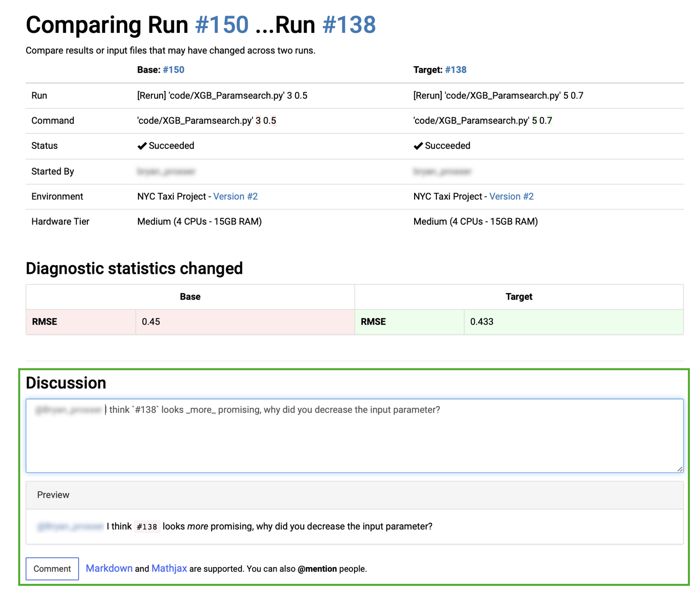Select Target command 'code/XGB_Paramsearch.py' 5 0.7

tap(483, 121)
